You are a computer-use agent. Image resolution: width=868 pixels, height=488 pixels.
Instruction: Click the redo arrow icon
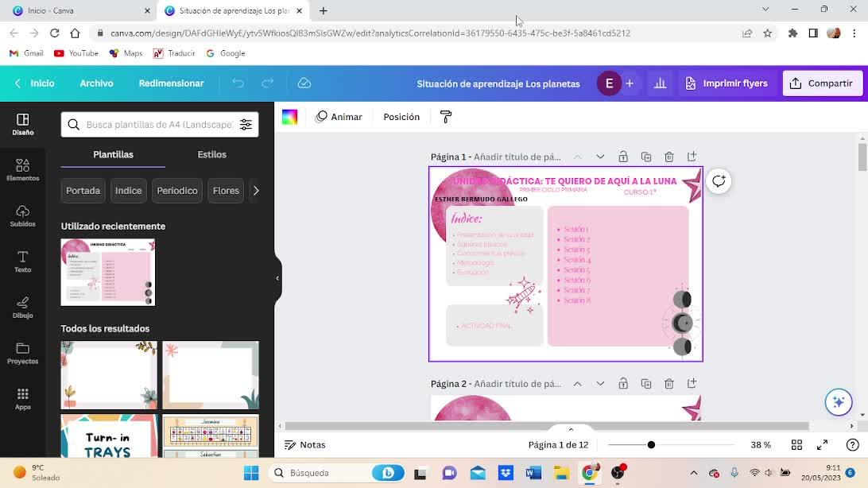coord(268,83)
